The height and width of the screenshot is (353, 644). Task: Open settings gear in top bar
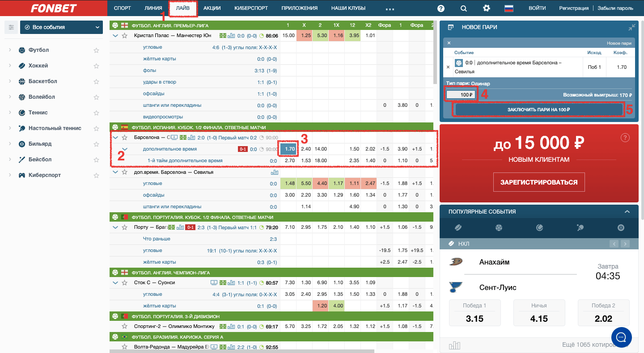click(x=487, y=8)
